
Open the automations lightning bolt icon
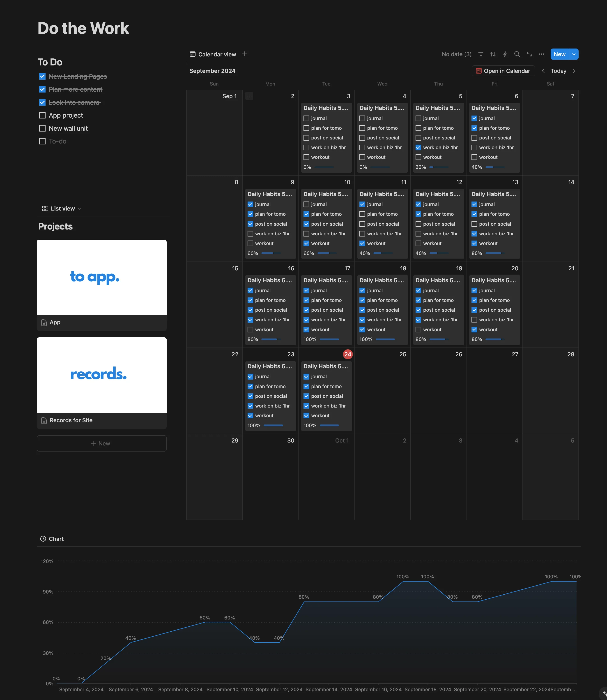click(x=505, y=54)
